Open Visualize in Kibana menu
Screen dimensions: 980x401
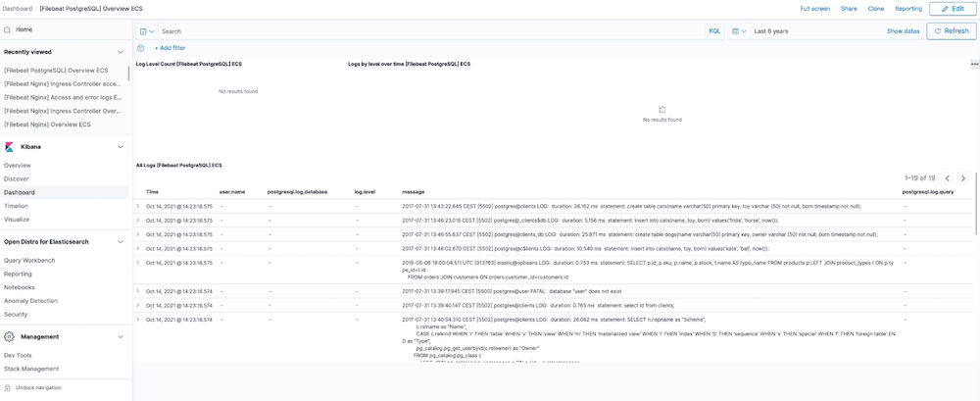point(17,220)
